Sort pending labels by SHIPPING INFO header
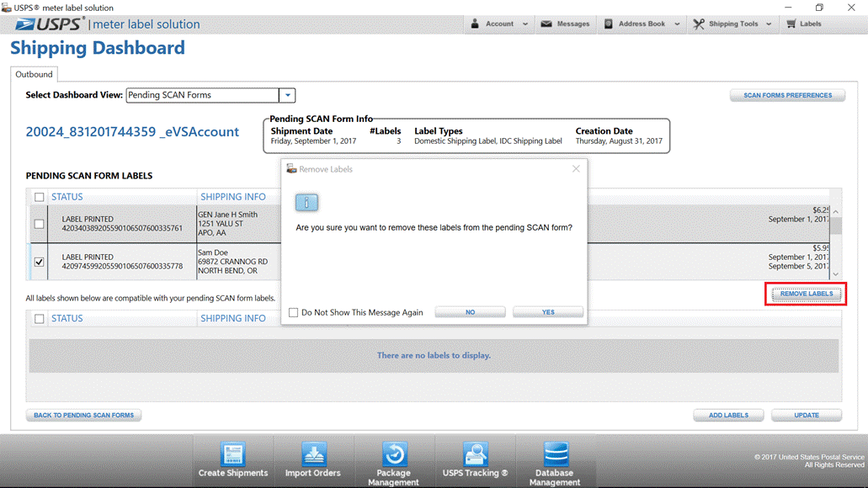Image resolution: width=868 pixels, height=488 pixels. pos(233,197)
